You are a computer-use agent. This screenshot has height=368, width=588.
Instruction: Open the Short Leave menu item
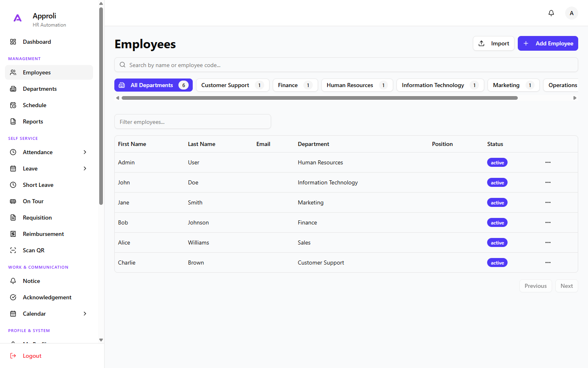[49, 185]
